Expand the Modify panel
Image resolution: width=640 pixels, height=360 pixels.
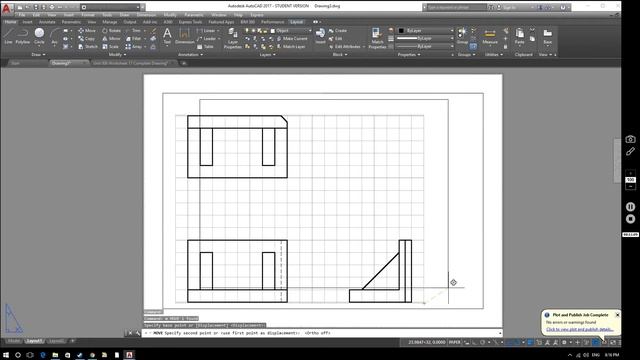117,54
